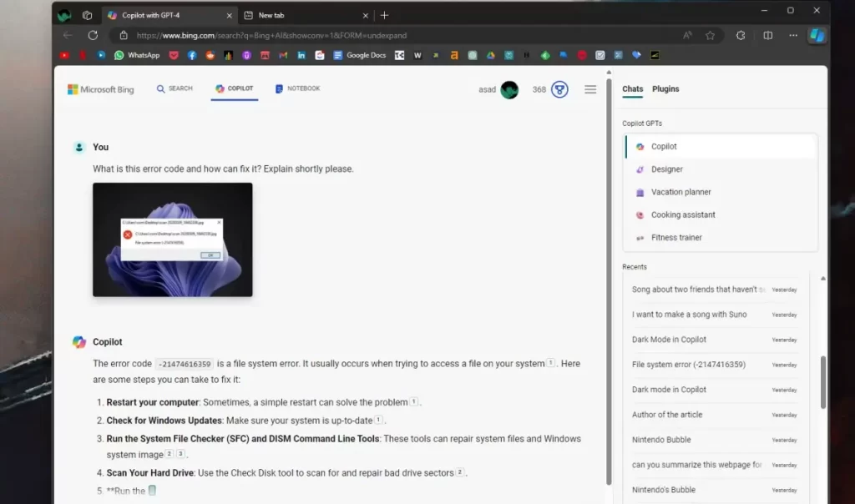Select the COPILOT tab

tap(234, 88)
